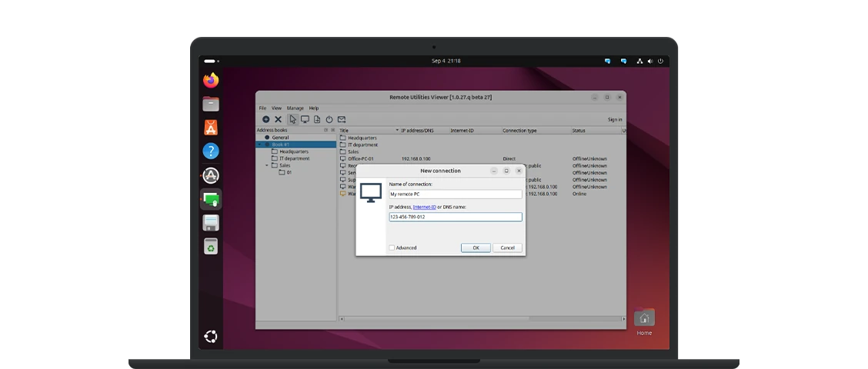Click the horizontal scrollbar thumb of list
This screenshot has height=369, width=868.
[x=437, y=319]
